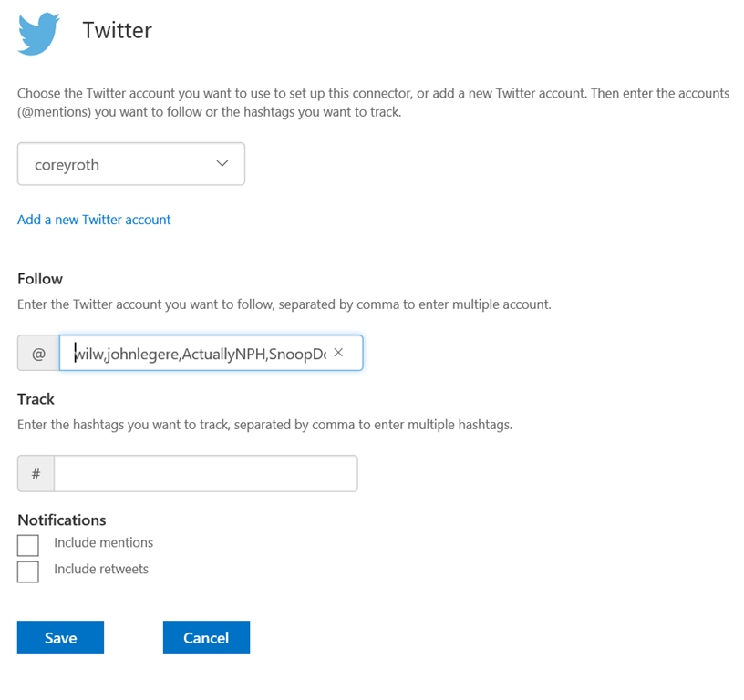Click the 'Enter the hashtags you want to track' description
Screen dimensions: 744x700
264,425
